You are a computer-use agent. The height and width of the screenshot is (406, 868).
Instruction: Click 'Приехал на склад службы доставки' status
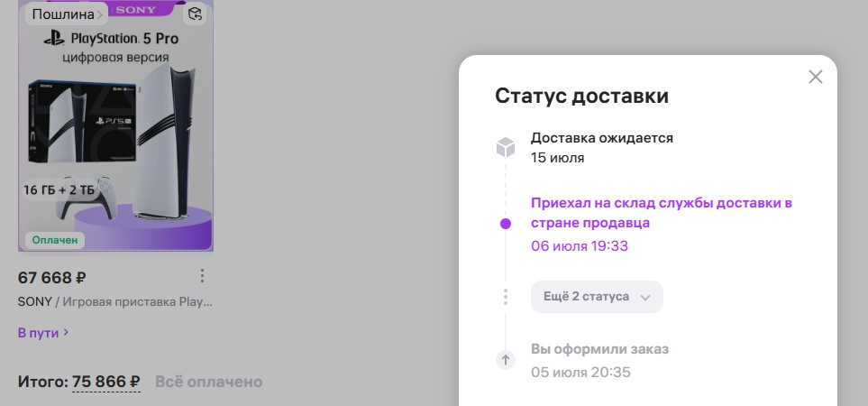(662, 213)
